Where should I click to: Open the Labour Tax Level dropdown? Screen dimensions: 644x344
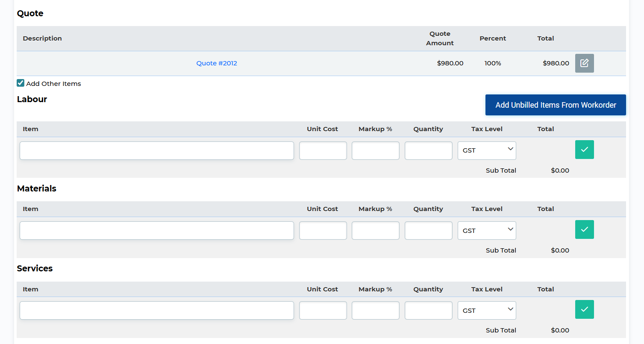click(487, 151)
